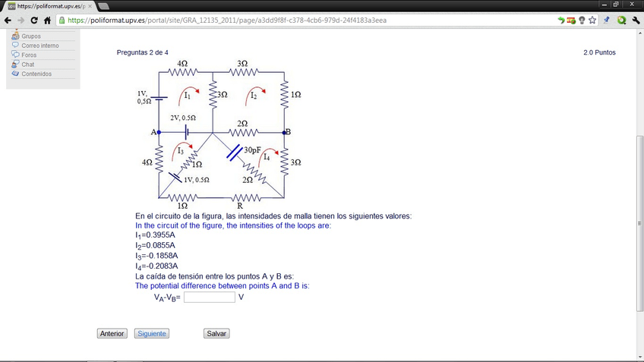Bookmark page with star icon
The height and width of the screenshot is (362, 644).
point(592,20)
